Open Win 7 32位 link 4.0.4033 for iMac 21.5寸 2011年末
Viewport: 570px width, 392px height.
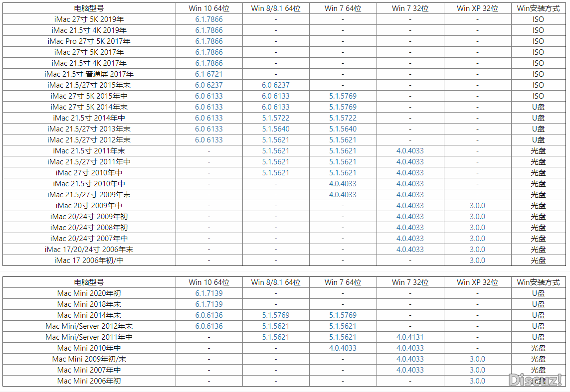click(x=410, y=150)
